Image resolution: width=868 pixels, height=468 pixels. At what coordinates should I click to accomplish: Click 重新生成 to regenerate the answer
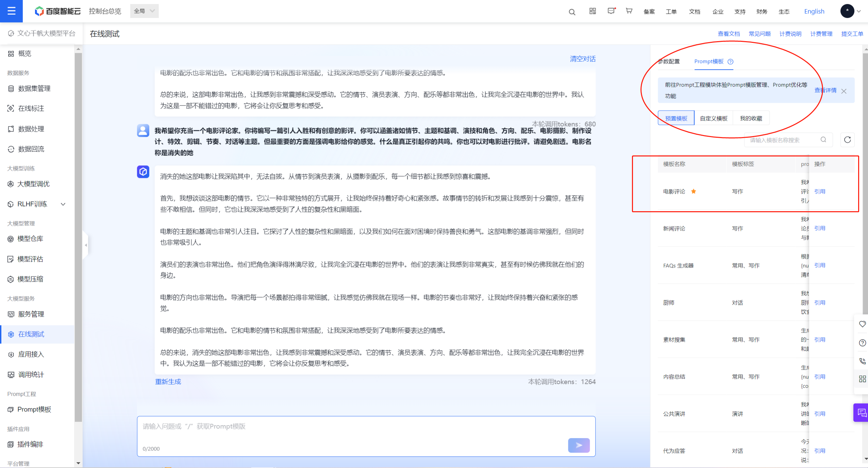168,382
